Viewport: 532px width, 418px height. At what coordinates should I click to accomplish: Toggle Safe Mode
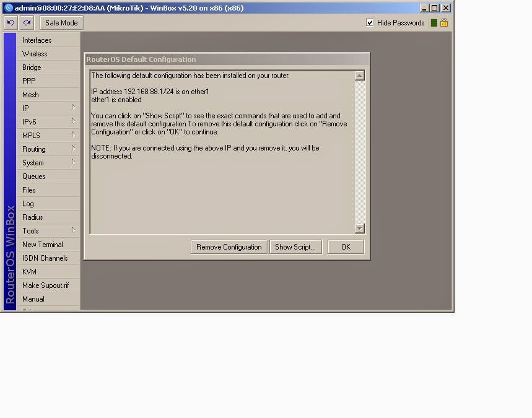point(61,23)
